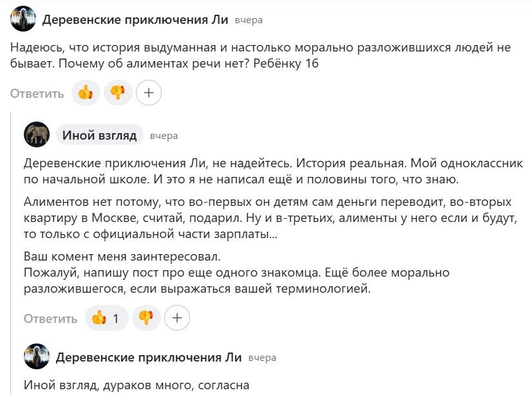Image resolution: width=532 pixels, height=395 pixels.
Task: Open the plus reaction picker on Иной взгляд's reply
Action: click(x=178, y=317)
